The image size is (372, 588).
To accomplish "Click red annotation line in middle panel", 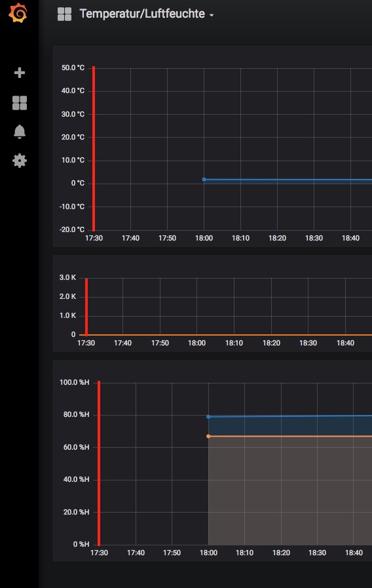I will (x=86, y=307).
